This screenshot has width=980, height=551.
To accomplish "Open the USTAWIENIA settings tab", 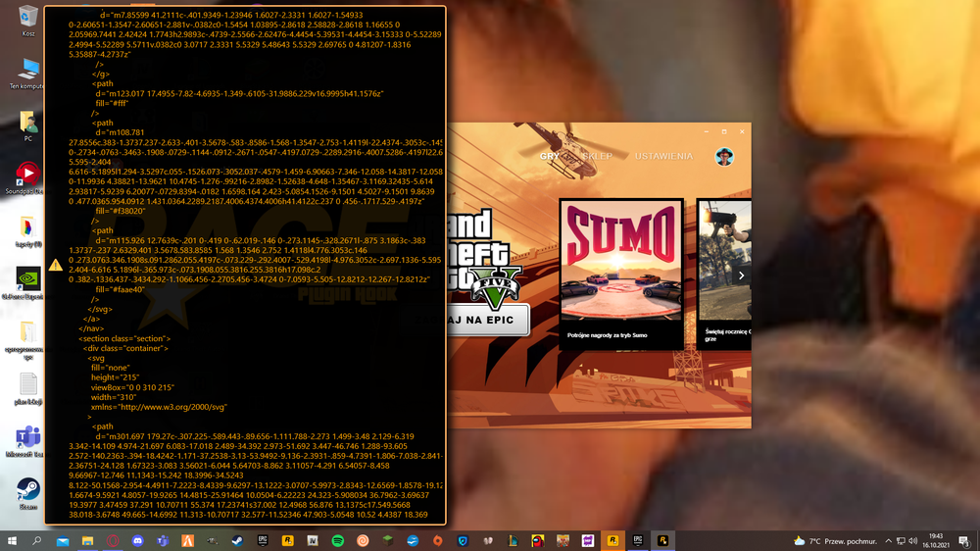I will point(663,156).
